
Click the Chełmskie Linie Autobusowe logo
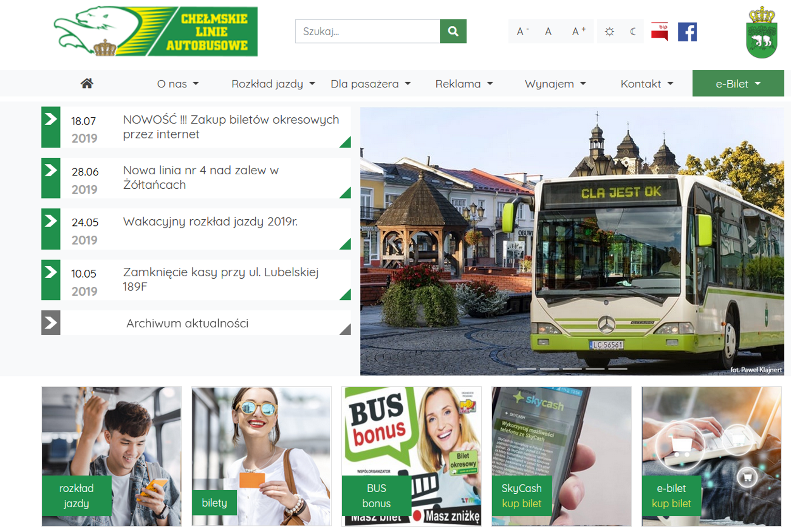point(156,32)
